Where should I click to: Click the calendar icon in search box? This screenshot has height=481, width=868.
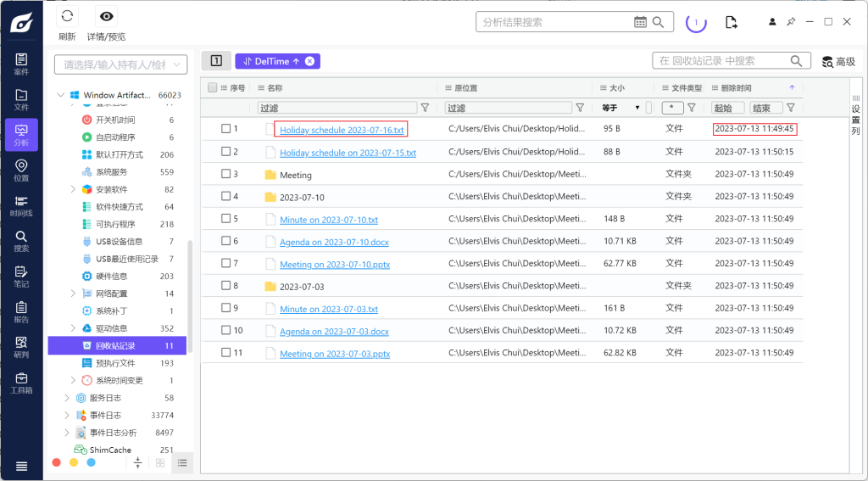[x=641, y=22]
